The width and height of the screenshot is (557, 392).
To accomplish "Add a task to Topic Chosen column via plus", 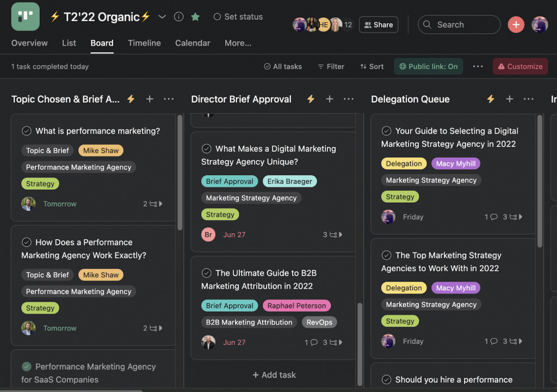I will tap(150, 99).
